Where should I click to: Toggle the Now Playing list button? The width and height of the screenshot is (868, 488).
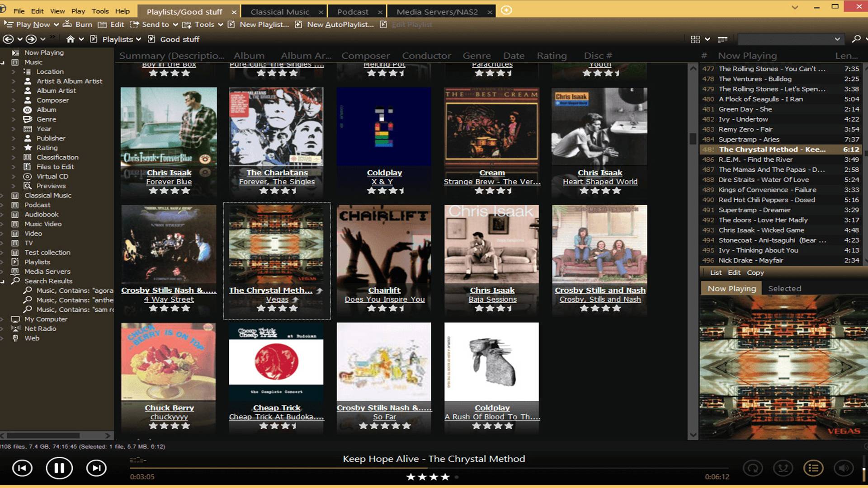(x=813, y=468)
